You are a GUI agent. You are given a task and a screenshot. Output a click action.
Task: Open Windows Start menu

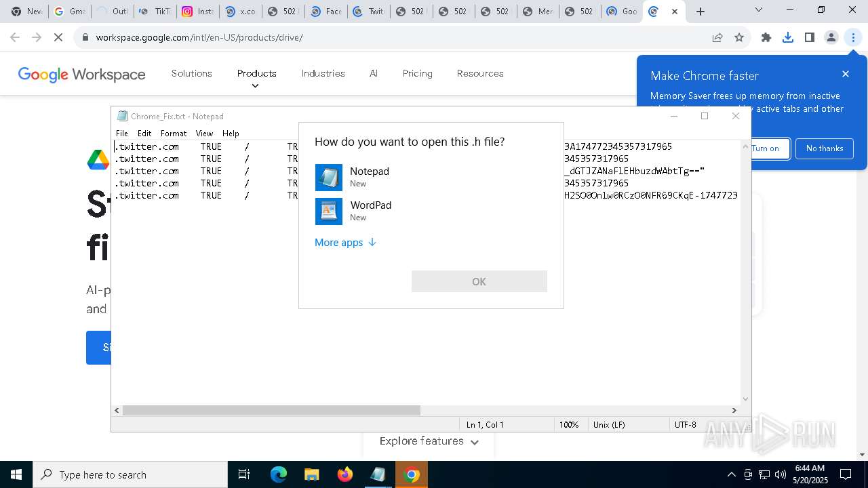point(16,474)
